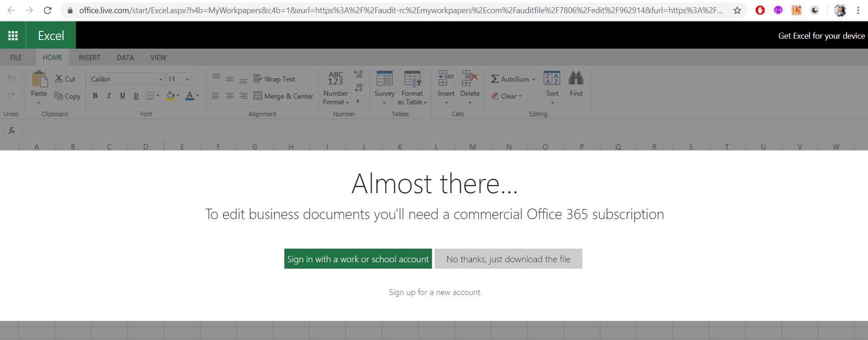Click the moon dark-mode extension icon
The image size is (868, 340).
click(x=815, y=10)
